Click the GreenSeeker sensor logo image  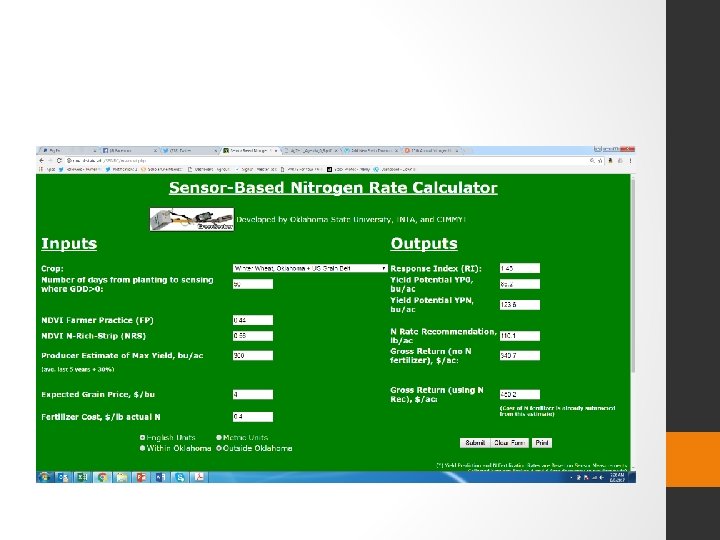192,219
